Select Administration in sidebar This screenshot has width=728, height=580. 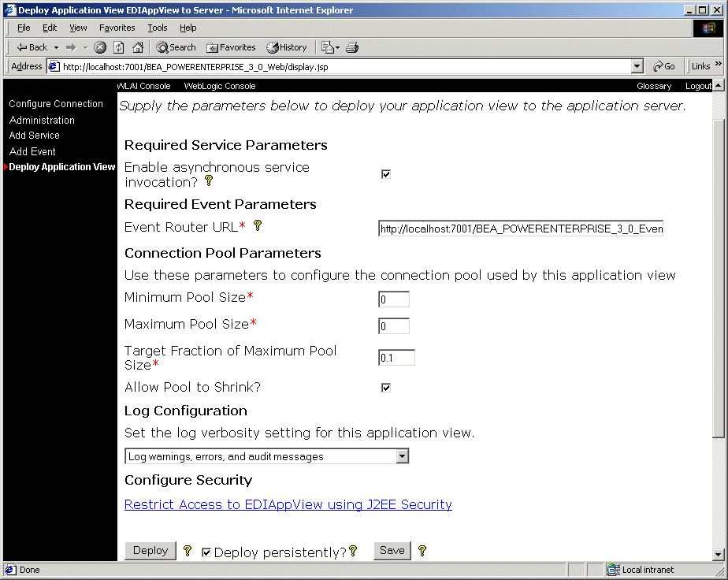42,120
